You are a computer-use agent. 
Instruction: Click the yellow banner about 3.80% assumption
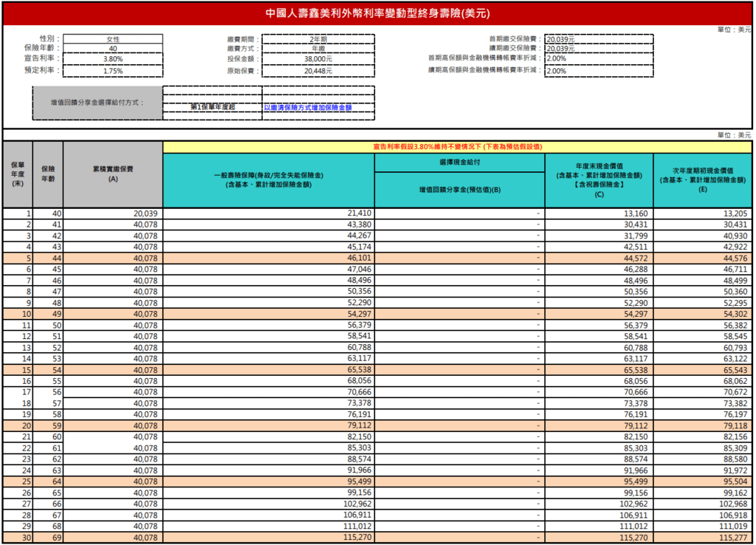(x=457, y=147)
